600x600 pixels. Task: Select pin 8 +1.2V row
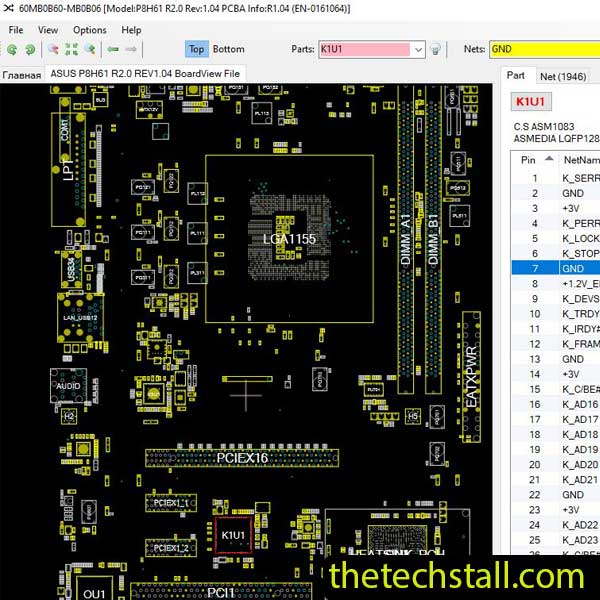coord(556,284)
